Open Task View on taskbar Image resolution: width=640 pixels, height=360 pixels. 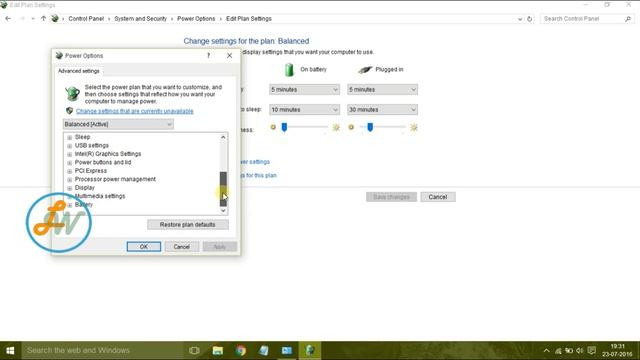[194, 351]
